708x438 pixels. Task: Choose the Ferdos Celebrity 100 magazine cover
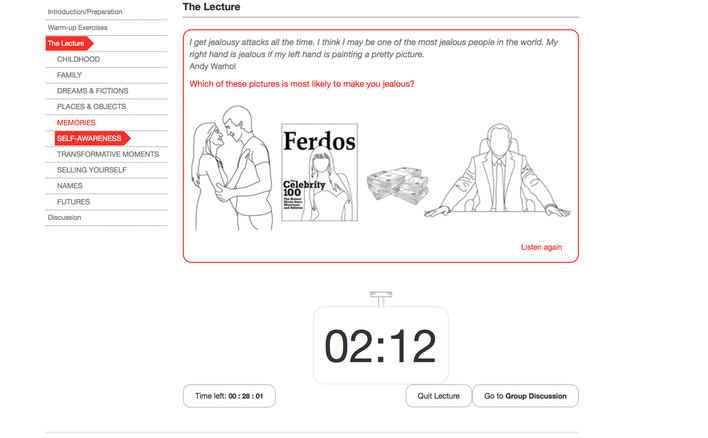coord(320,172)
